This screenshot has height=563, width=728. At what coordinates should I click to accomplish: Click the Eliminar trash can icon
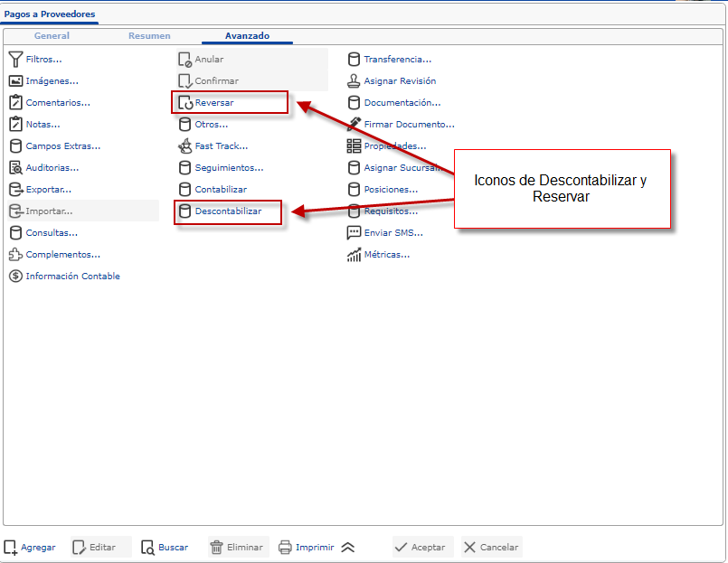tap(216, 548)
